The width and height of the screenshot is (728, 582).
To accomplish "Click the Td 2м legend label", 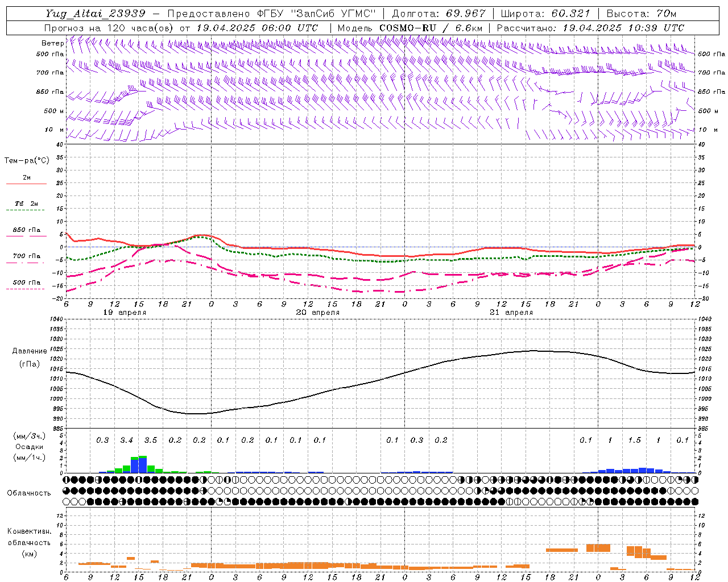I will point(26,203).
